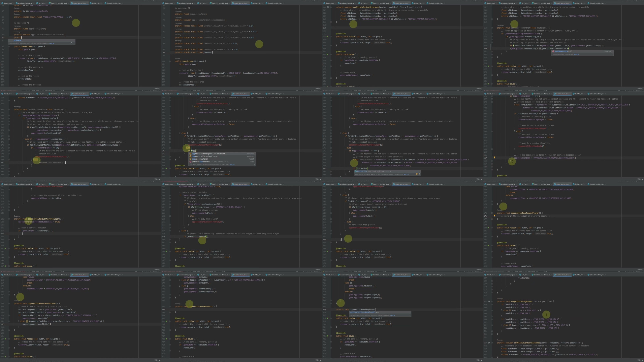
Task: Open DesktopLauncher.java tab above the opponentAiMoveAwayFromPlayer popup editor
Action: (x=381, y=275)
